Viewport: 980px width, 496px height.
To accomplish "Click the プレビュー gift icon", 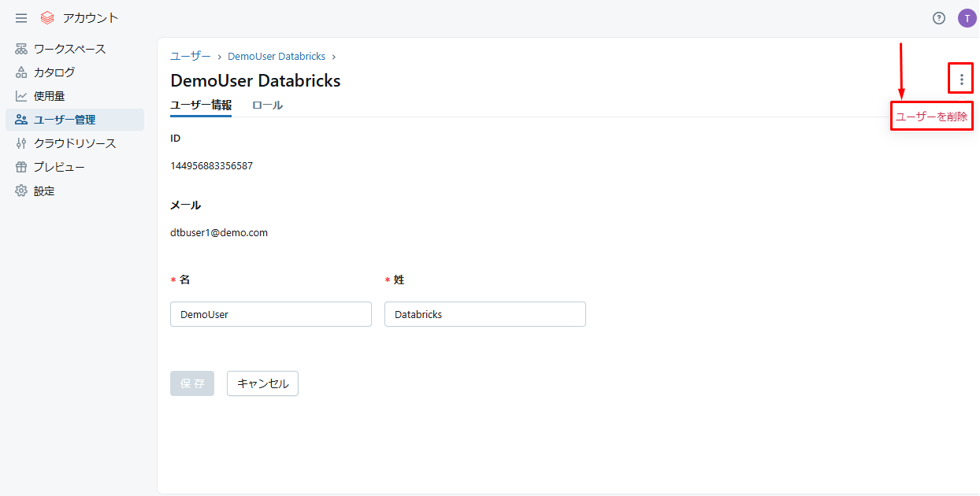I will [x=21, y=167].
